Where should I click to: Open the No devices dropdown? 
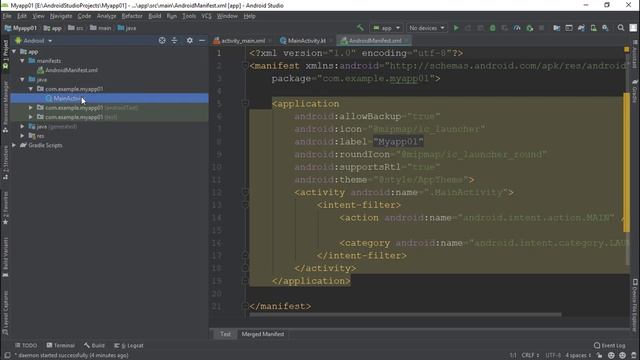pos(427,28)
